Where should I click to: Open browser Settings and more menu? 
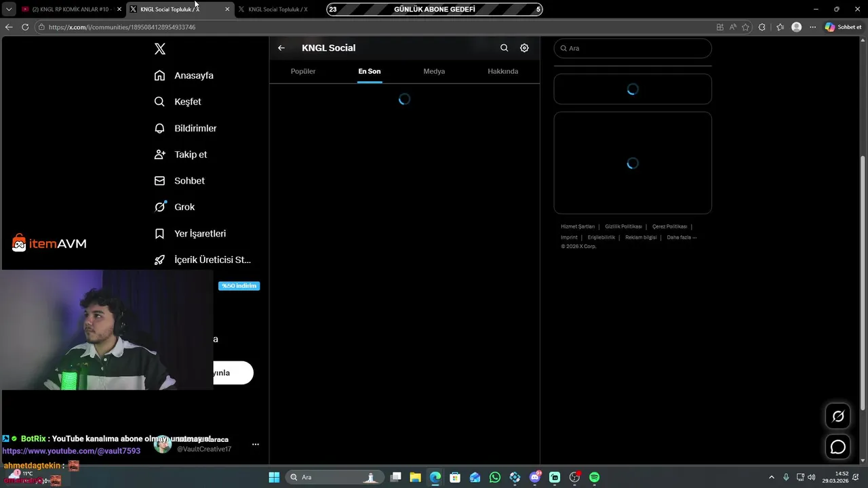click(x=812, y=27)
